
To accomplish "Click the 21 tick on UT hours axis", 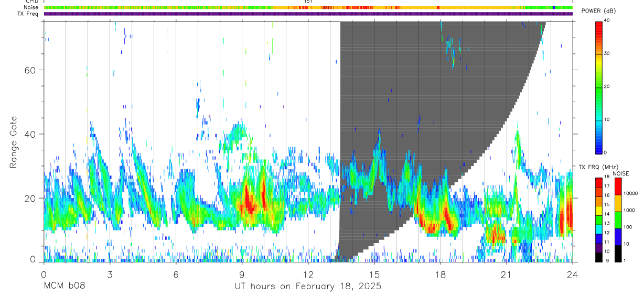I will 506,274.
